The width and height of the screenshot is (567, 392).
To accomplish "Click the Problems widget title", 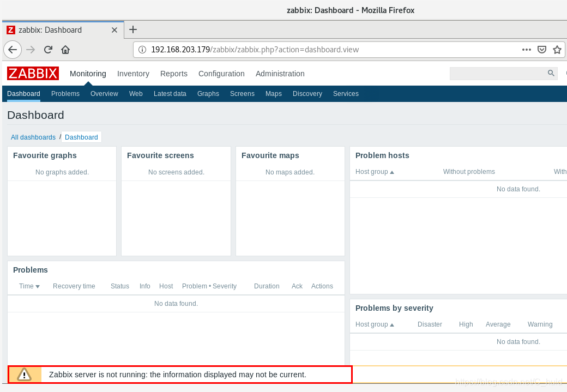I will pyautogui.click(x=31, y=270).
